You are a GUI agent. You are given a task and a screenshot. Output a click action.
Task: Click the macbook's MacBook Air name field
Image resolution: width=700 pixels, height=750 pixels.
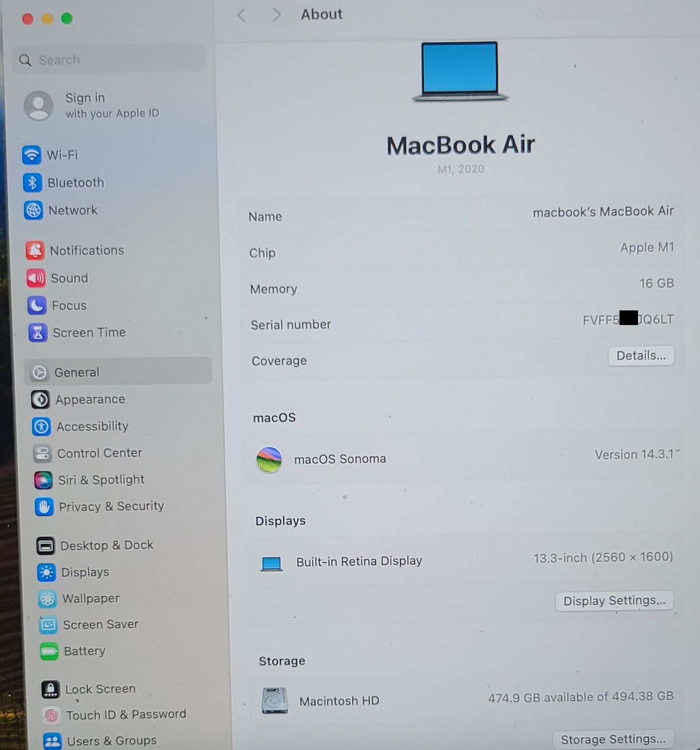[x=603, y=211]
